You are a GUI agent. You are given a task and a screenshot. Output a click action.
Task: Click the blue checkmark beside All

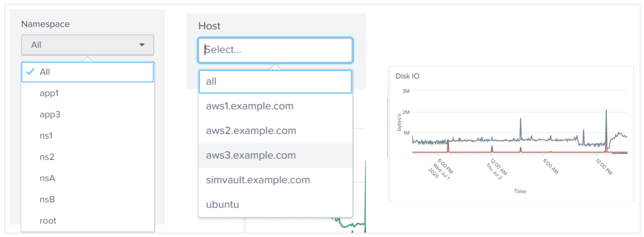point(31,72)
